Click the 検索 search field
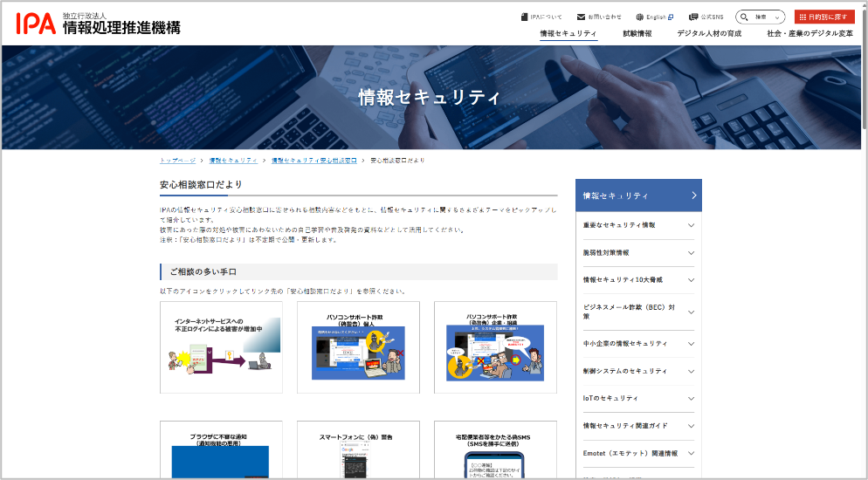This screenshot has width=868, height=480. pos(760,17)
